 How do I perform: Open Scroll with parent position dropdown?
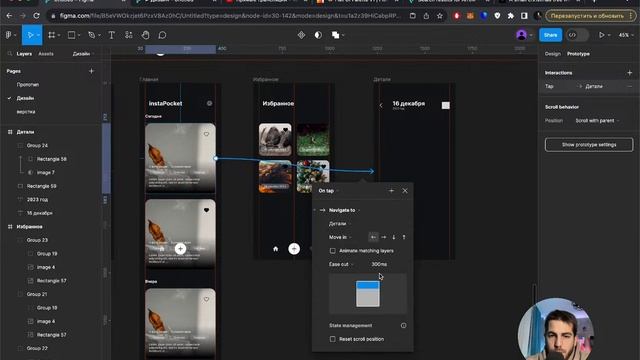pos(597,121)
